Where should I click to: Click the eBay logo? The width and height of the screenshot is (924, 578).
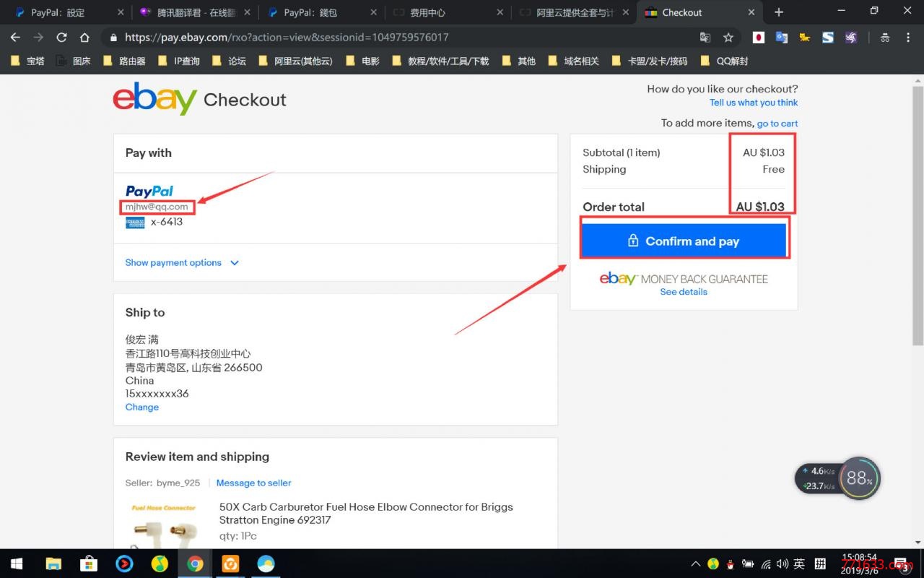coord(154,98)
